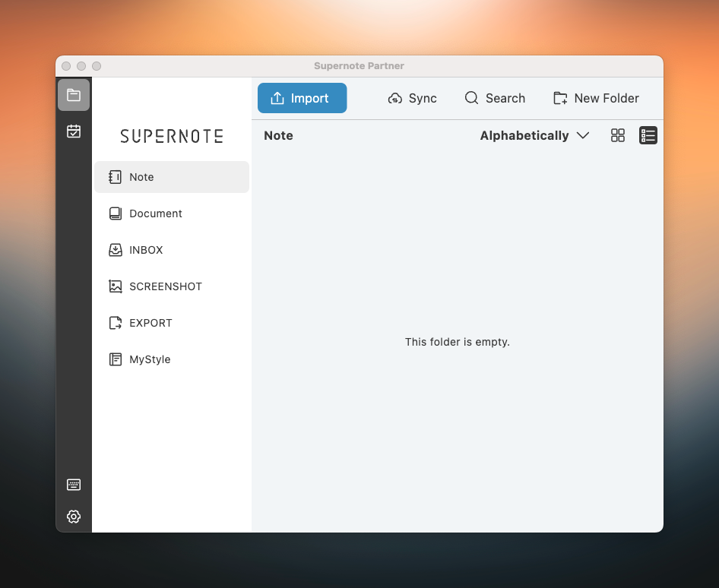The image size is (719, 588).
Task: Open the Alphabetically sort dropdown
Action: [534, 136]
